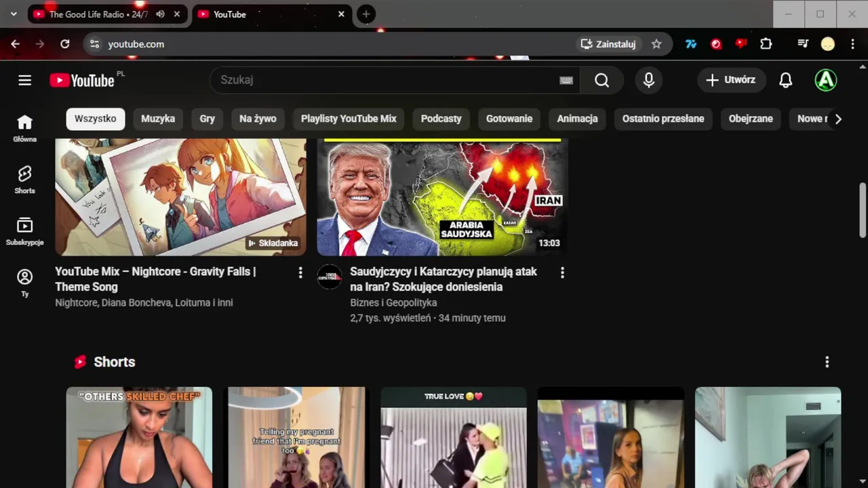Open the Główna home sidebar item

25,128
